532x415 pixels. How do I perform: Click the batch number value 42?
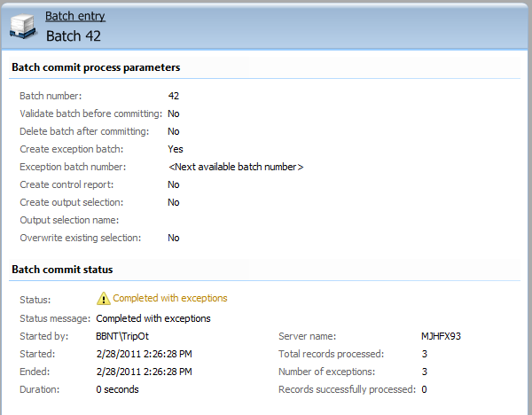174,96
